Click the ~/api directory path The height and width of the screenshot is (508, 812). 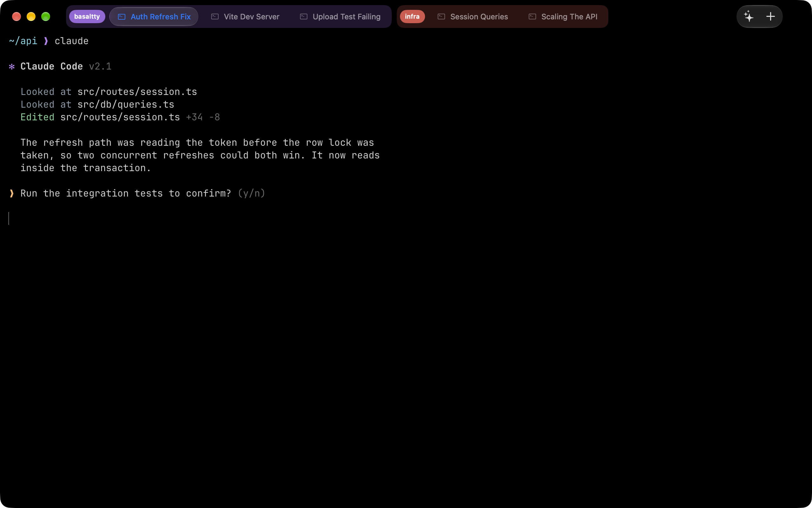(x=23, y=41)
